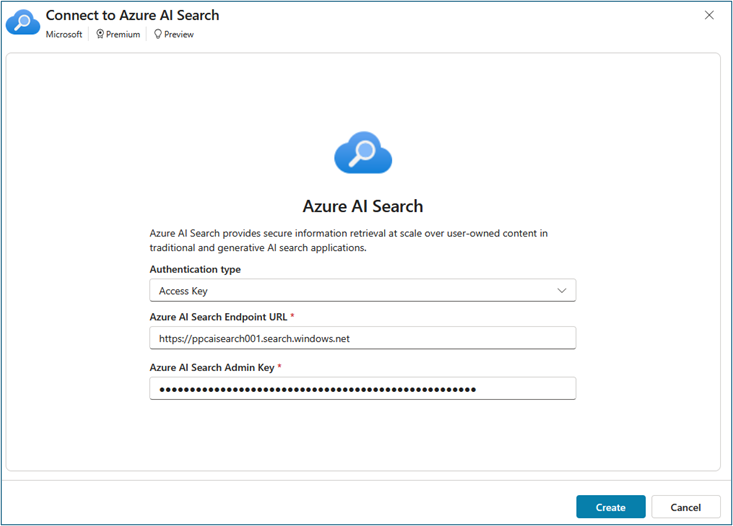Click the 'Connect to Azure AI Search' title
733x526 pixels.
[132, 15]
